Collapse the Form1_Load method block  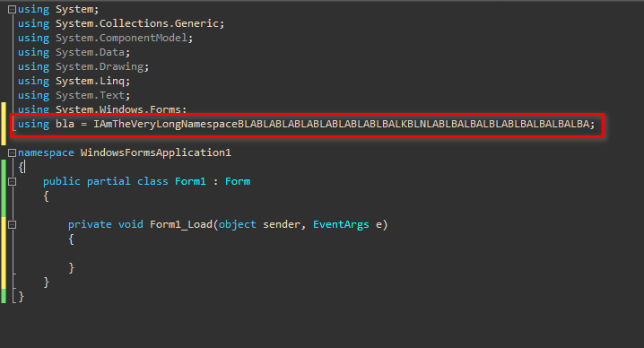click(x=12, y=225)
